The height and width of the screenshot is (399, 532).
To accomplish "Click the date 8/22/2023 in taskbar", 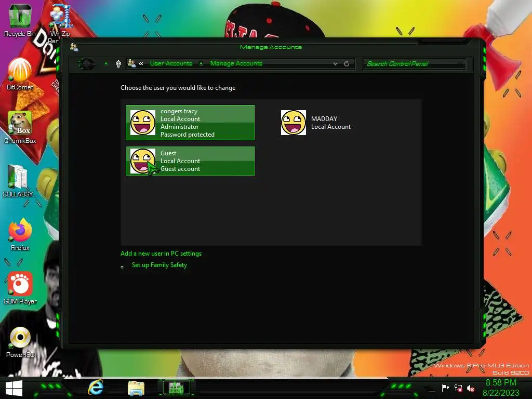I will (501, 393).
